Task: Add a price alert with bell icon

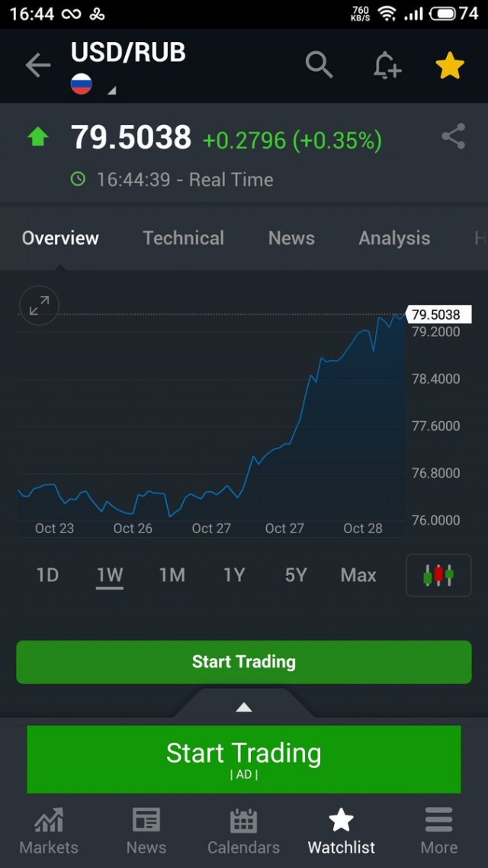Action: pyautogui.click(x=386, y=65)
